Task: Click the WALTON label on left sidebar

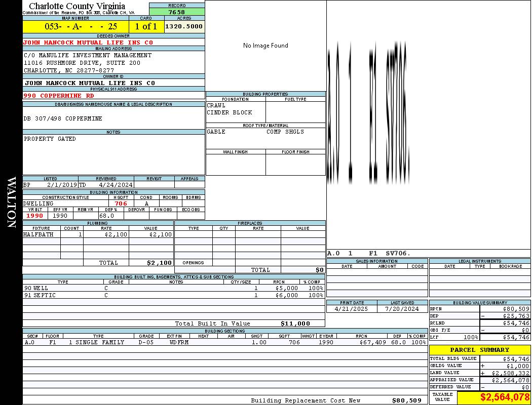Action: point(11,201)
